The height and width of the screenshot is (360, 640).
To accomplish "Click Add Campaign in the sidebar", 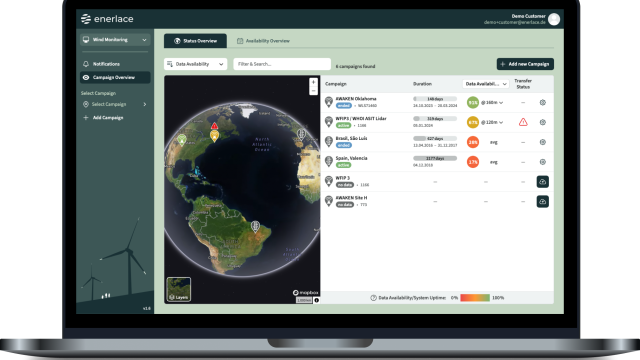I will tap(103, 118).
